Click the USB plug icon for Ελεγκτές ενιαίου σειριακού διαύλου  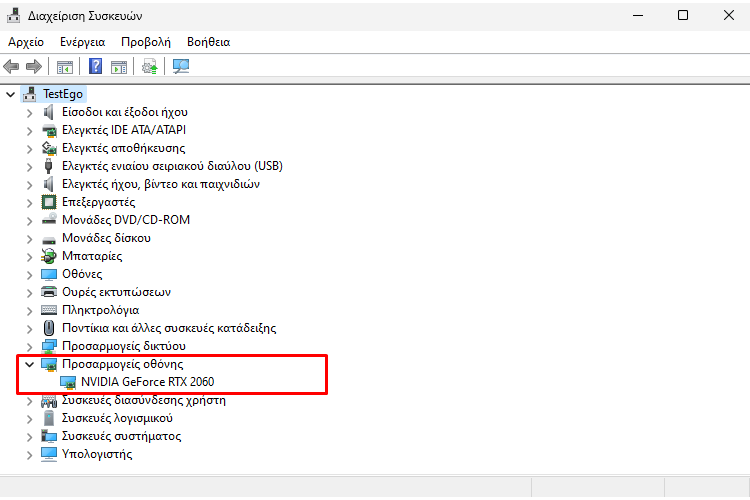[48, 166]
